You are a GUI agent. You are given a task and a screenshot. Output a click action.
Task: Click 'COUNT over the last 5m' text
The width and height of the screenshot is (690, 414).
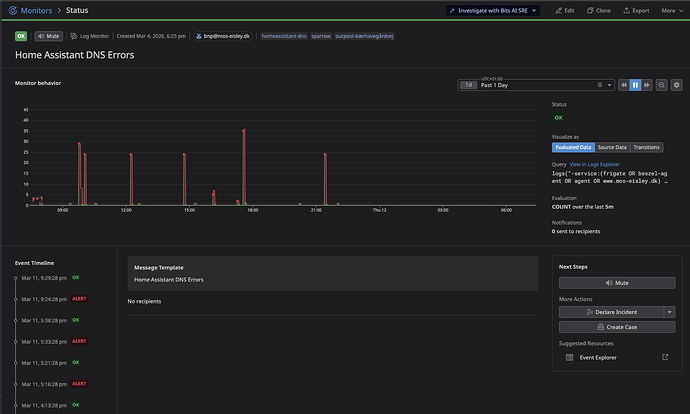583,207
